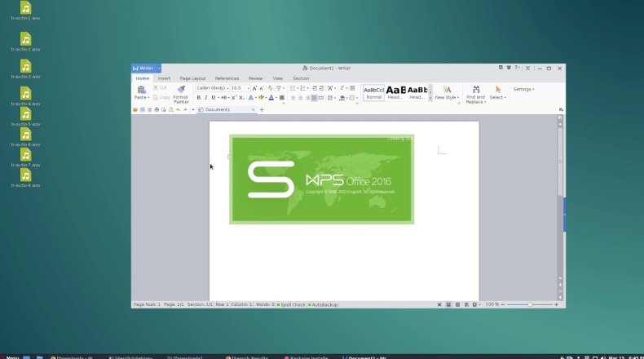Click the Cut scissors icon
This screenshot has width=644, height=359.
pyautogui.click(x=155, y=87)
